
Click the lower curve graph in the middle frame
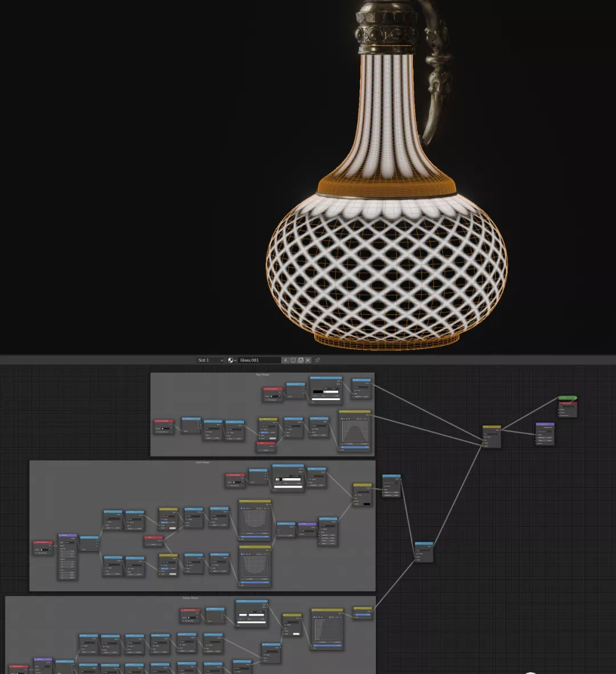[x=255, y=567]
